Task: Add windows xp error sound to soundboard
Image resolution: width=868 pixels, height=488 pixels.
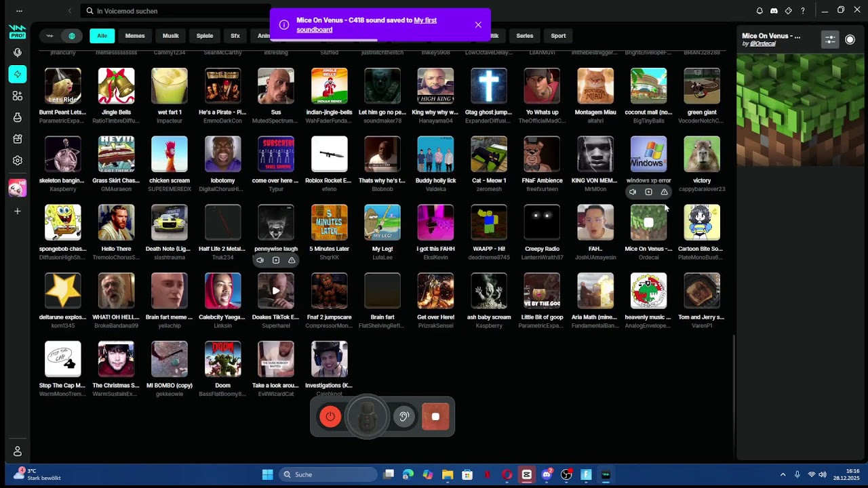Action: (648, 192)
